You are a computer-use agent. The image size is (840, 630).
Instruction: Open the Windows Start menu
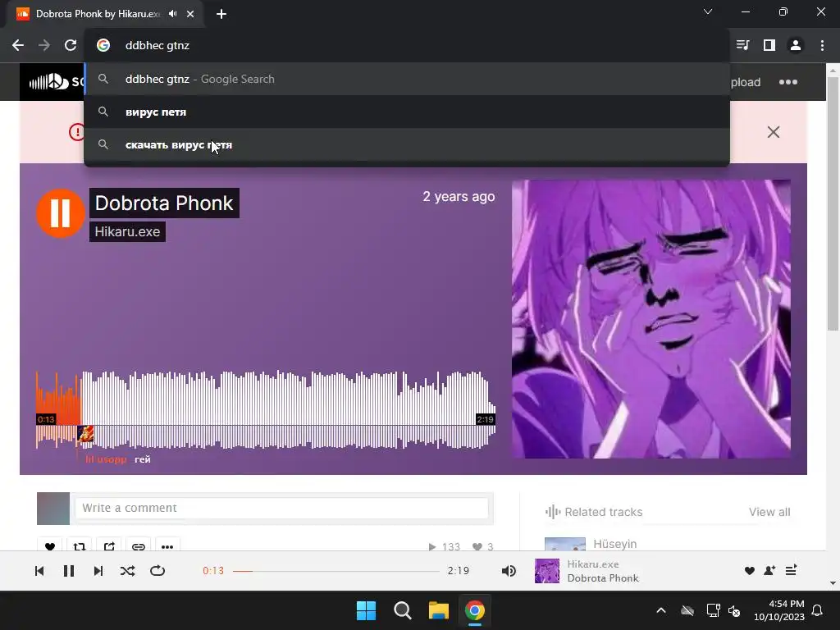[367, 610]
